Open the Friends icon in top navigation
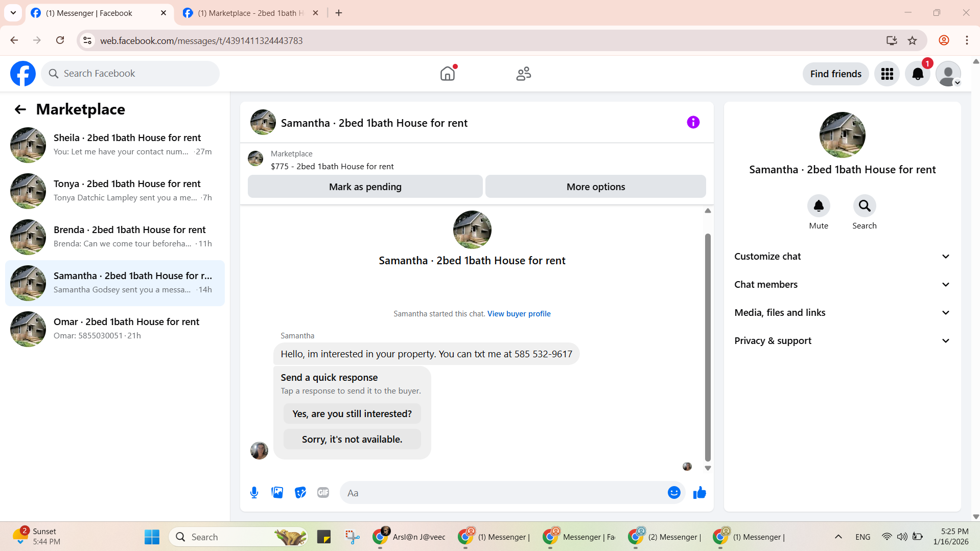Image resolution: width=980 pixels, height=551 pixels. coord(524,74)
